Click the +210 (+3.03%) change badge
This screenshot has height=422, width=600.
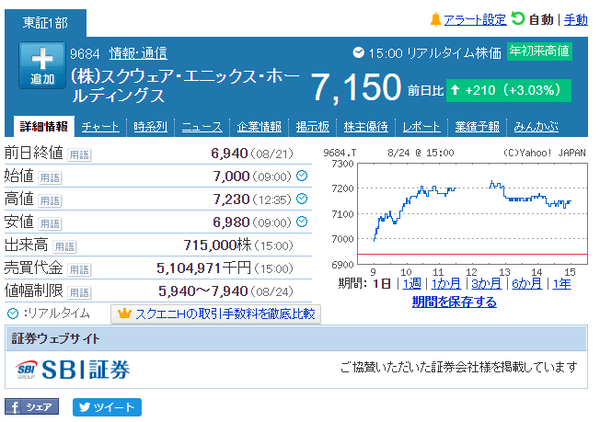[x=509, y=90]
